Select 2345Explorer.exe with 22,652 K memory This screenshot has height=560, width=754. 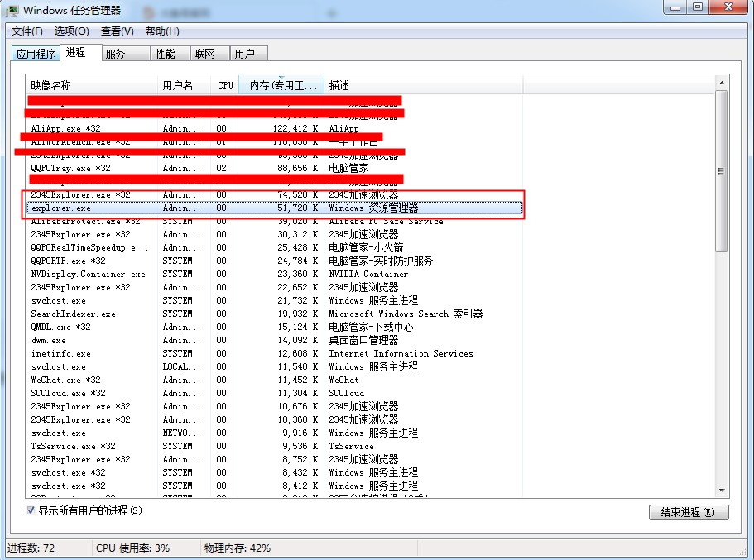coord(274,288)
